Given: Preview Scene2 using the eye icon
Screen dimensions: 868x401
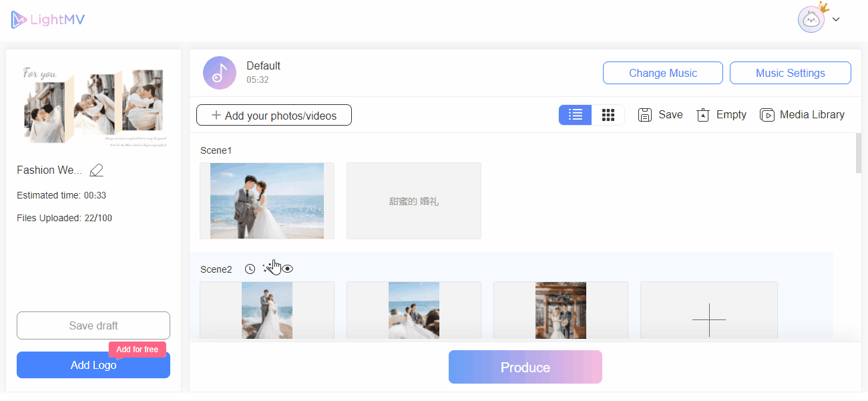Looking at the screenshot, I should (288, 269).
